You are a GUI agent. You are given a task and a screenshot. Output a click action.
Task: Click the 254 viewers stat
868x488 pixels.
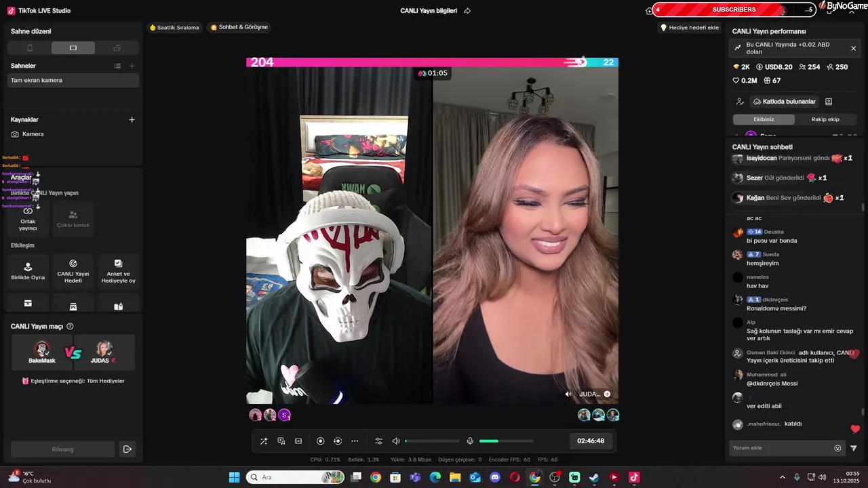pyautogui.click(x=810, y=67)
